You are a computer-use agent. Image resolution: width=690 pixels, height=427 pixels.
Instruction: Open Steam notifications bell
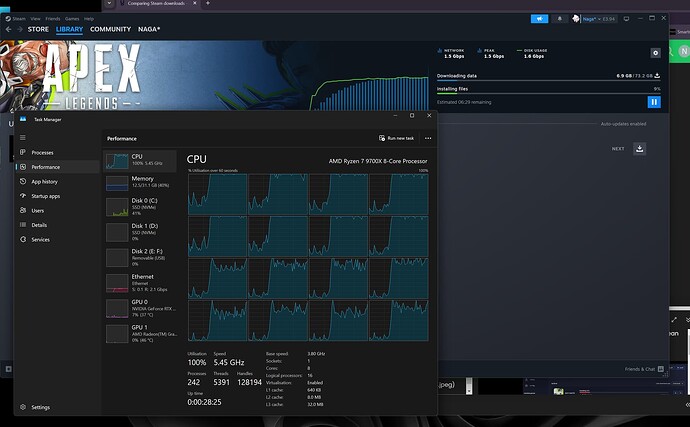pos(560,19)
